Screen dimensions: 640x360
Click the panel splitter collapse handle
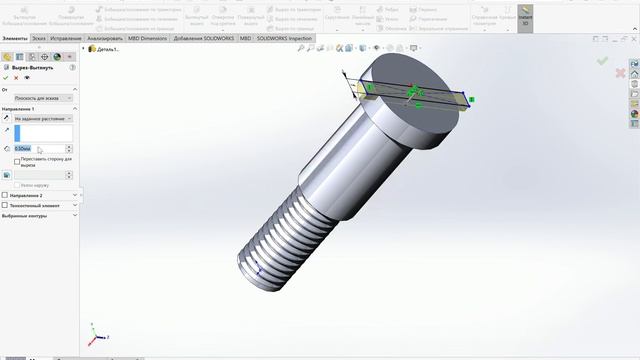pos(81,195)
